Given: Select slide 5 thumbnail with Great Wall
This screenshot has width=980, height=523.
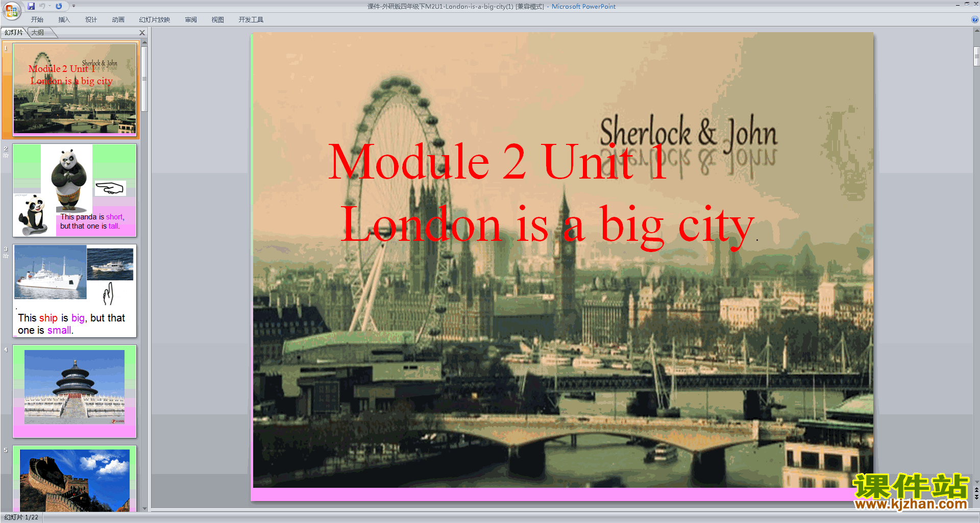Looking at the screenshot, I should coord(75,479).
